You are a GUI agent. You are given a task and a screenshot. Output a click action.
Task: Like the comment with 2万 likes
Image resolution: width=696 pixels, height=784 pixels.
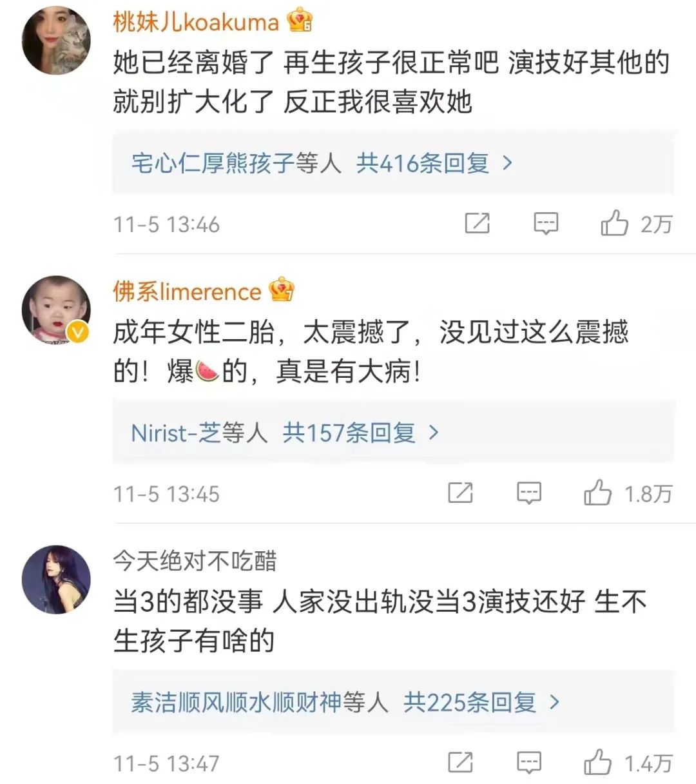[x=615, y=223]
